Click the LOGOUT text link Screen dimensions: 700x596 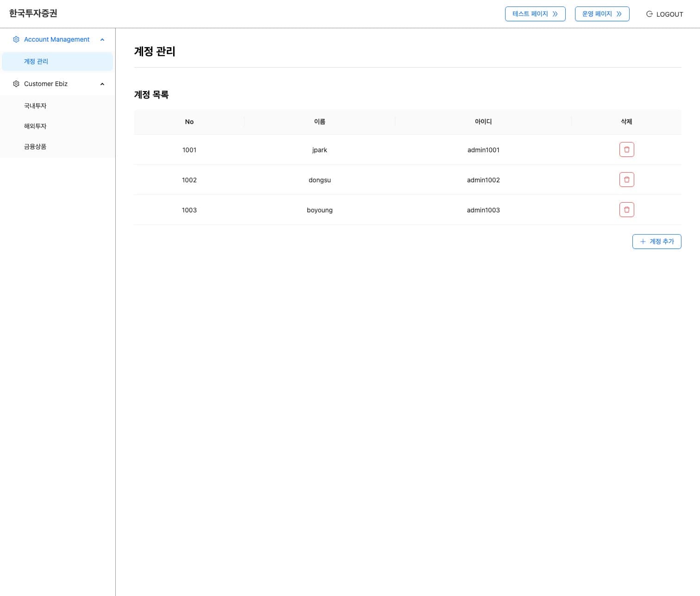click(669, 14)
